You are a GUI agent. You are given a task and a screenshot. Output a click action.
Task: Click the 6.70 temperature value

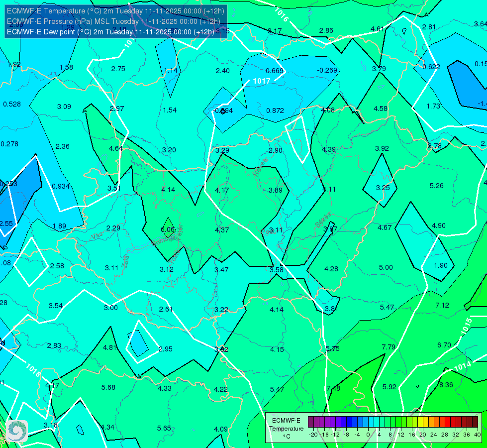(444, 345)
